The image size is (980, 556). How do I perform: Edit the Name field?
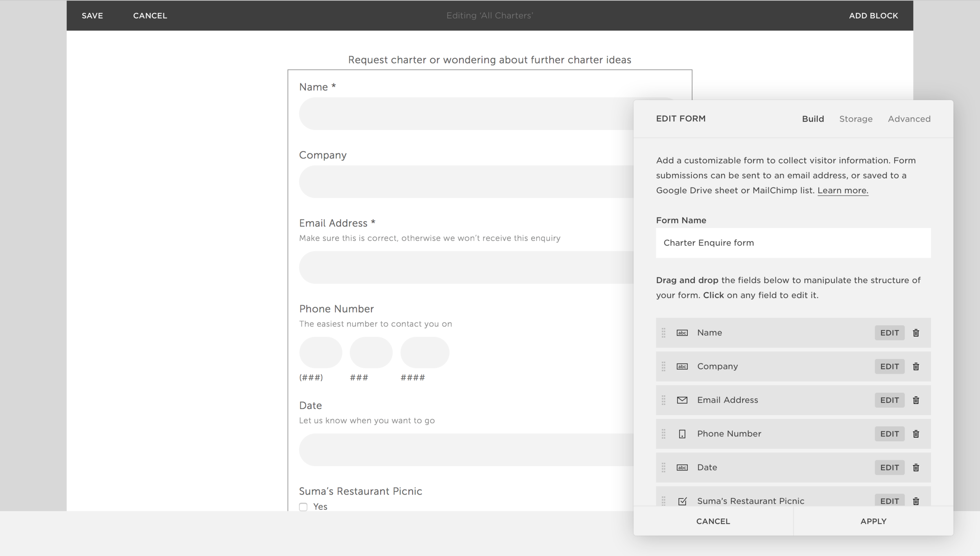click(x=889, y=333)
